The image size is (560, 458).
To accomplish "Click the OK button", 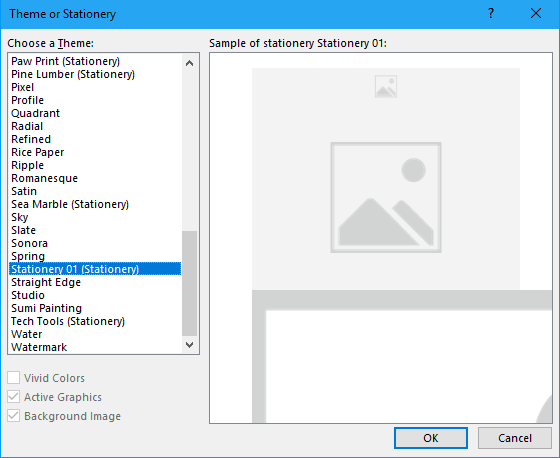I will click(431, 438).
